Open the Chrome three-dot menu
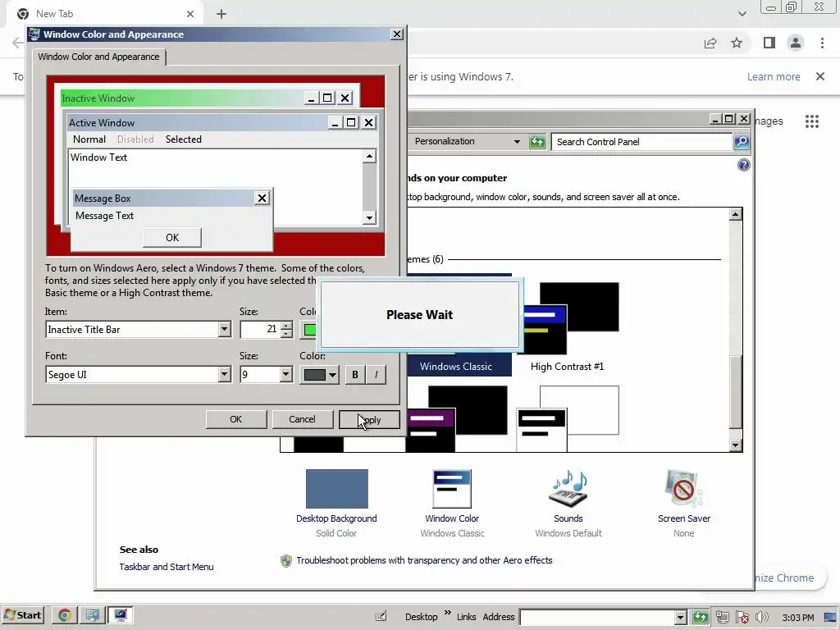 (822, 43)
